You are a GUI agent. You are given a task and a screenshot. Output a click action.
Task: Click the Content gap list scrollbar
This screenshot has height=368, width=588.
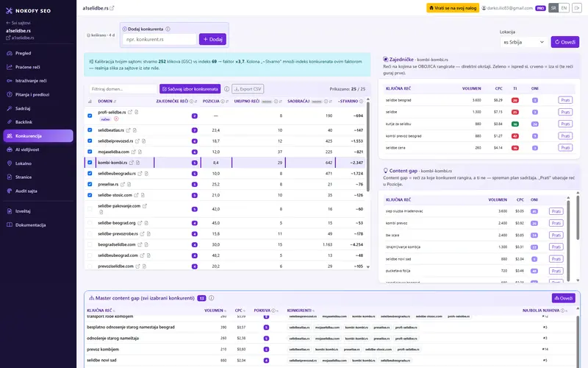point(568,241)
